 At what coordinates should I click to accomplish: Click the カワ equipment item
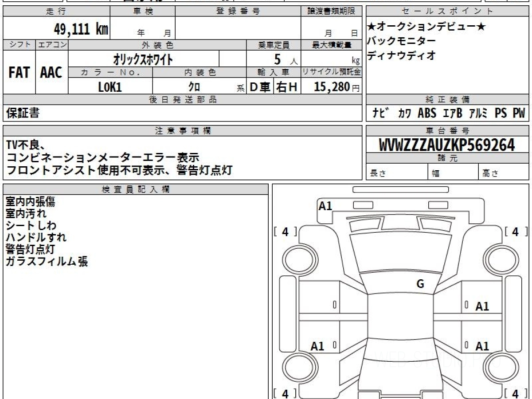(x=404, y=113)
